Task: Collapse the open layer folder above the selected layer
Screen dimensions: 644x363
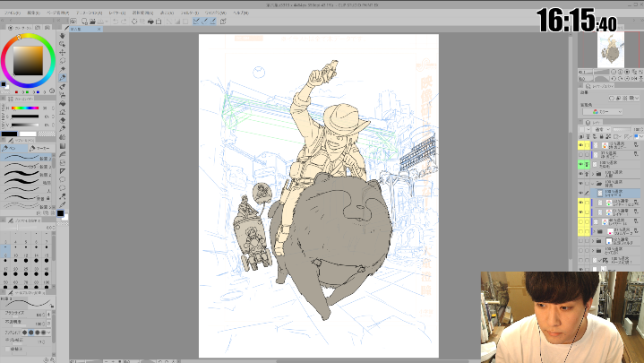Action: [593, 184]
